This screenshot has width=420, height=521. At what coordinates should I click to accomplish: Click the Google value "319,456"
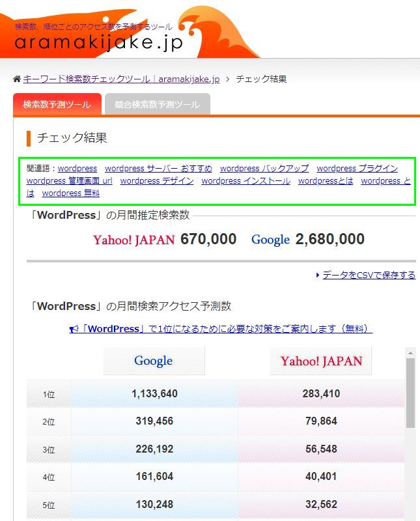154,421
